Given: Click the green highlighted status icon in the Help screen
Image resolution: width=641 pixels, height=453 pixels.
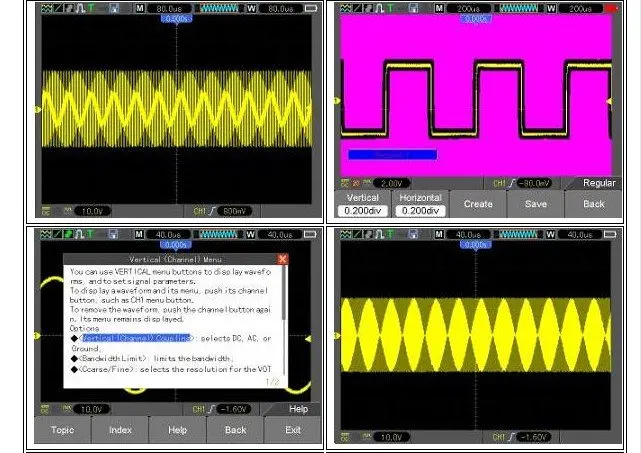Looking at the screenshot, I should pyautogui.click(x=69, y=234).
